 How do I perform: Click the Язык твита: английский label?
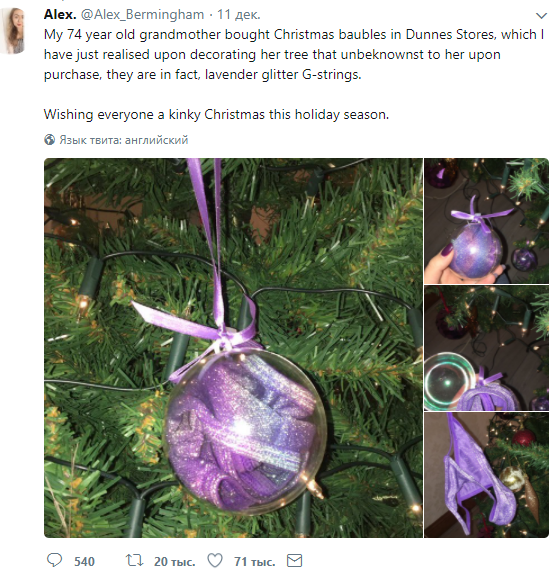pyautogui.click(x=124, y=140)
